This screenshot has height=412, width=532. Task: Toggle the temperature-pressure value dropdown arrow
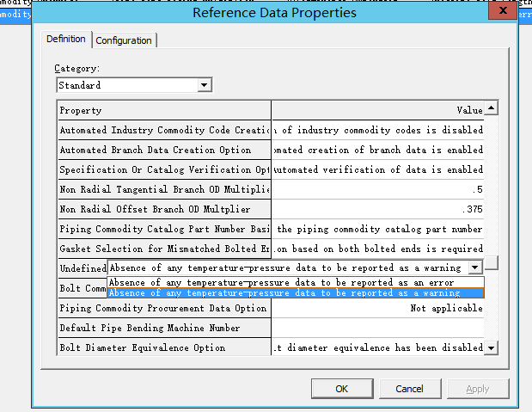click(475, 267)
